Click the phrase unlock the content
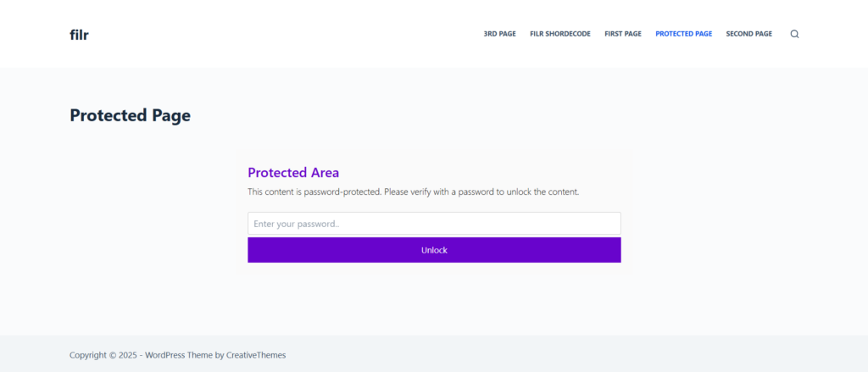Screen dimensions: 868x372 (543, 192)
